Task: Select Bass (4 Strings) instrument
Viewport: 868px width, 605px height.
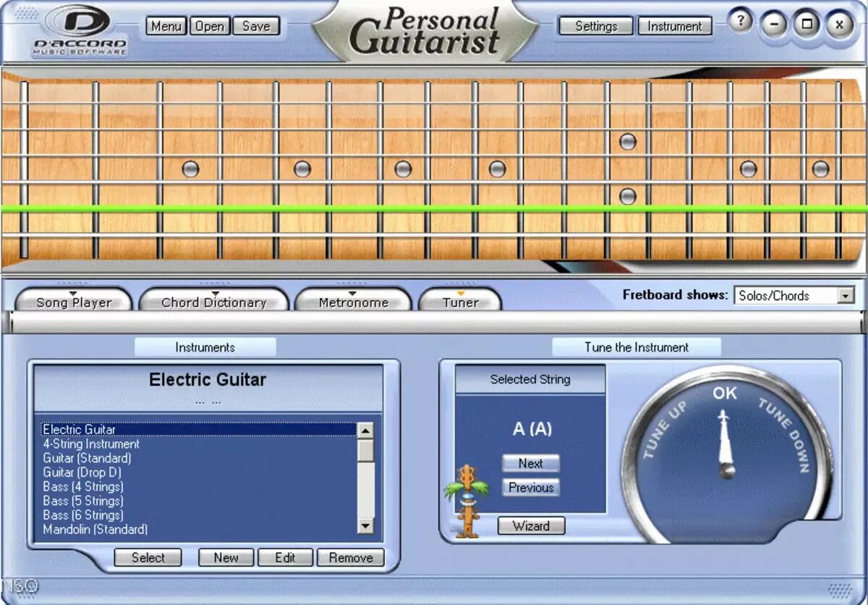Action: (199, 486)
